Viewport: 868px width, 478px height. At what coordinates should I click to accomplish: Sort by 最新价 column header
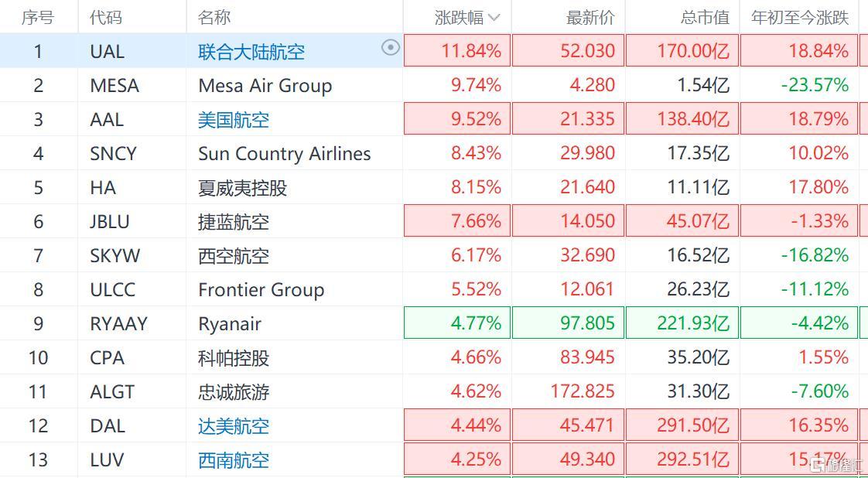589,17
